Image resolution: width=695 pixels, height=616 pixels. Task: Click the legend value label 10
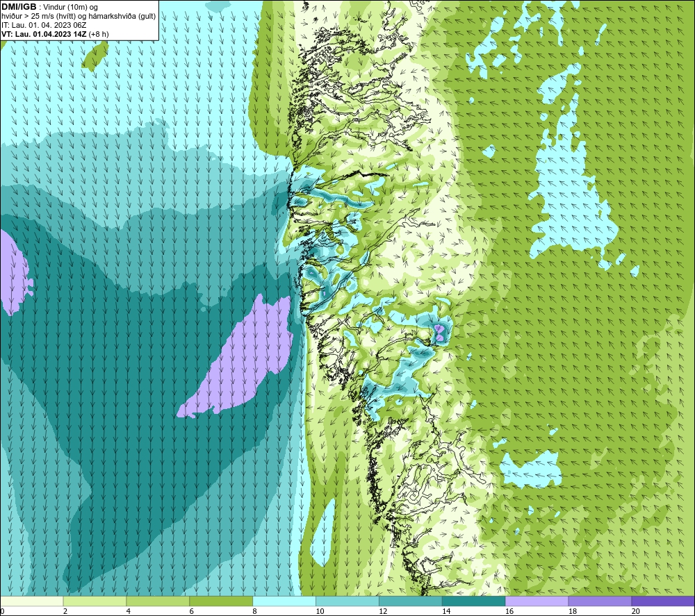[x=319, y=612]
